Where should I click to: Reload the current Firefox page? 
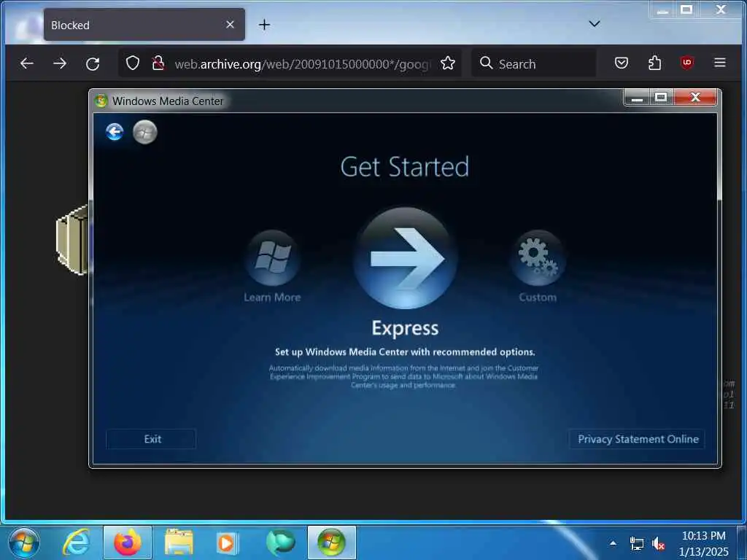(93, 63)
